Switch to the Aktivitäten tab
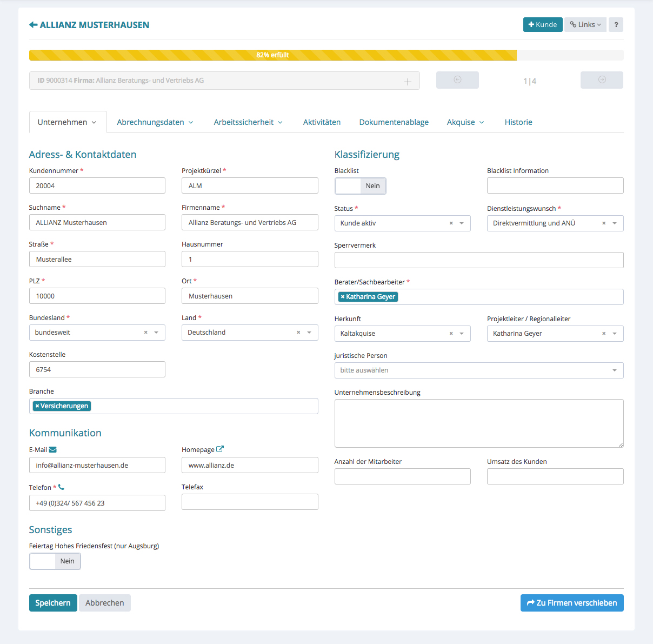This screenshot has width=653, height=644. [x=322, y=122]
